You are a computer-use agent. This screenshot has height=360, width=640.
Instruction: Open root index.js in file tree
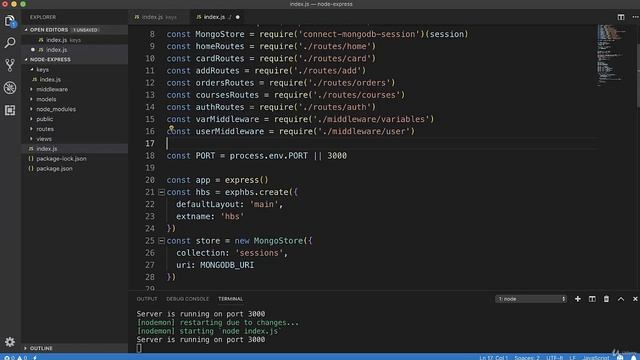click(75, 149)
